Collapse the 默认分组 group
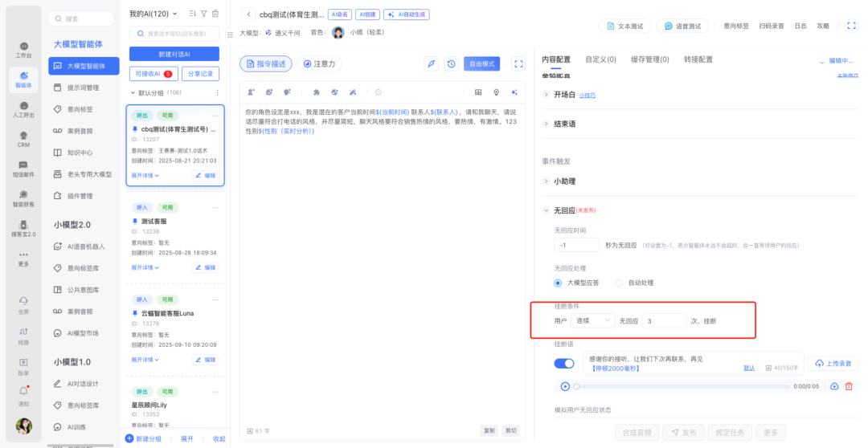This screenshot has height=448, width=868. point(133,92)
